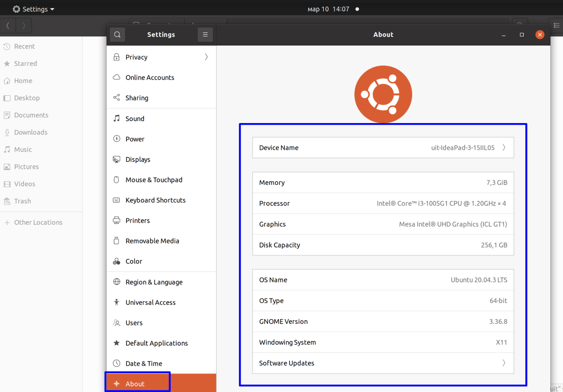Open Videos in Files sidebar
563x392 pixels.
pos(41,184)
